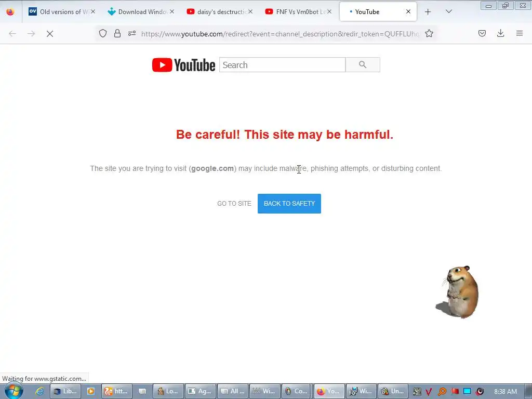
Task: Click BACK TO SAFETY button
Action: (x=289, y=204)
